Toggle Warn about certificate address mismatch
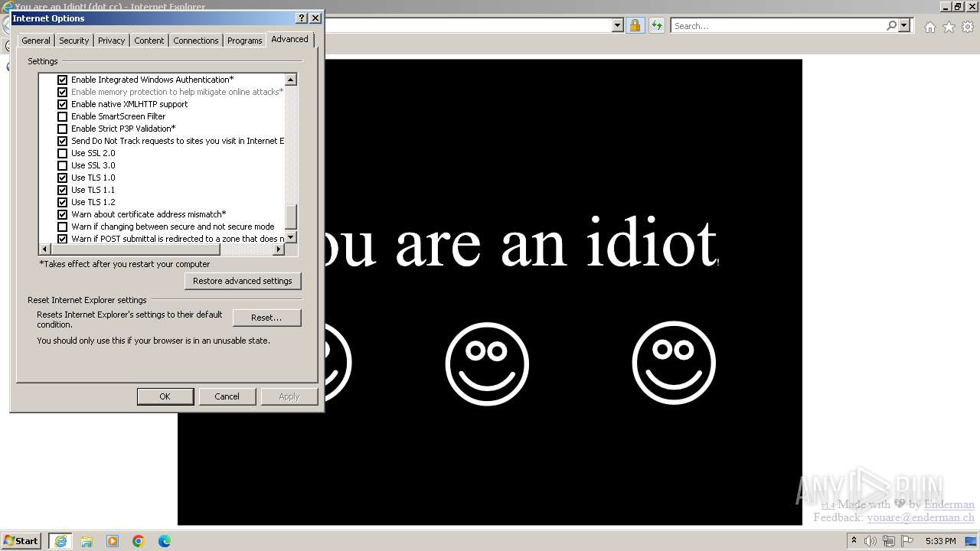980x551 pixels. (x=63, y=214)
